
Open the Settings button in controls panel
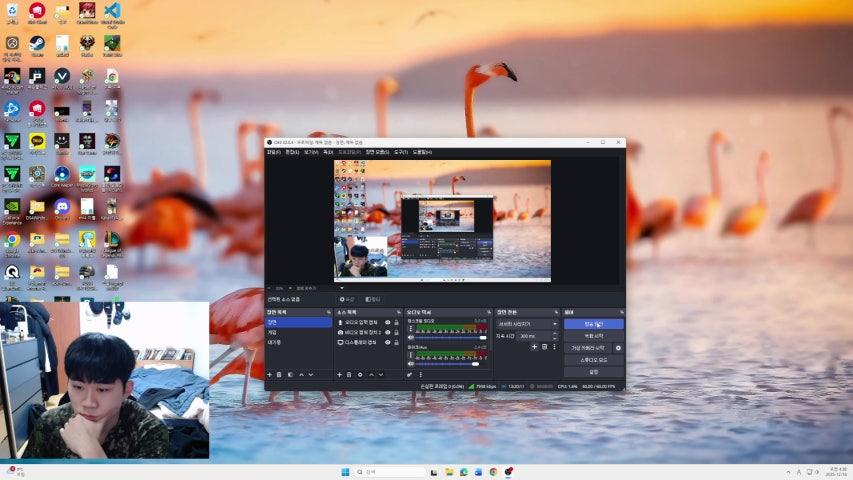pyautogui.click(x=593, y=372)
